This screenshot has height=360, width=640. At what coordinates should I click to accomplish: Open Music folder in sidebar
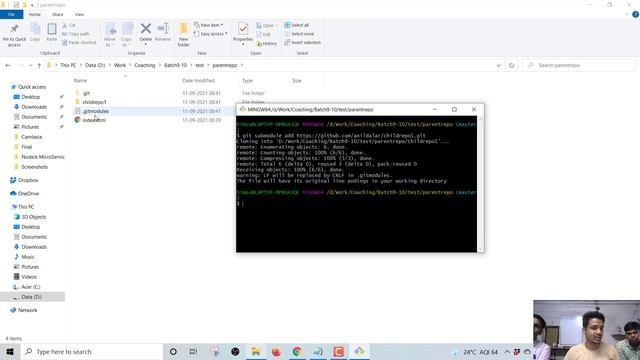tap(28, 257)
